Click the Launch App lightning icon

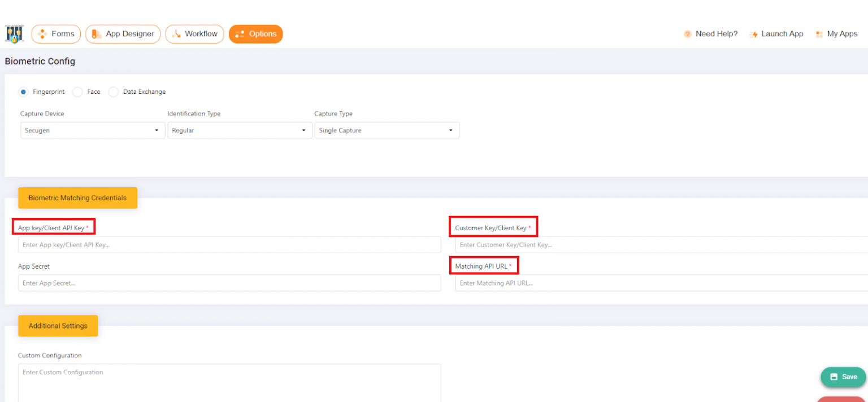[x=754, y=34]
